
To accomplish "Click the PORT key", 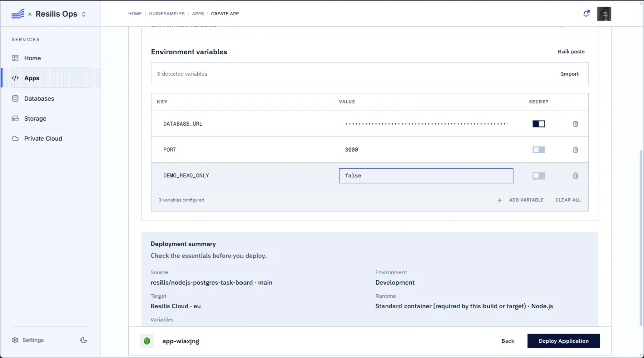I will click(x=170, y=150).
